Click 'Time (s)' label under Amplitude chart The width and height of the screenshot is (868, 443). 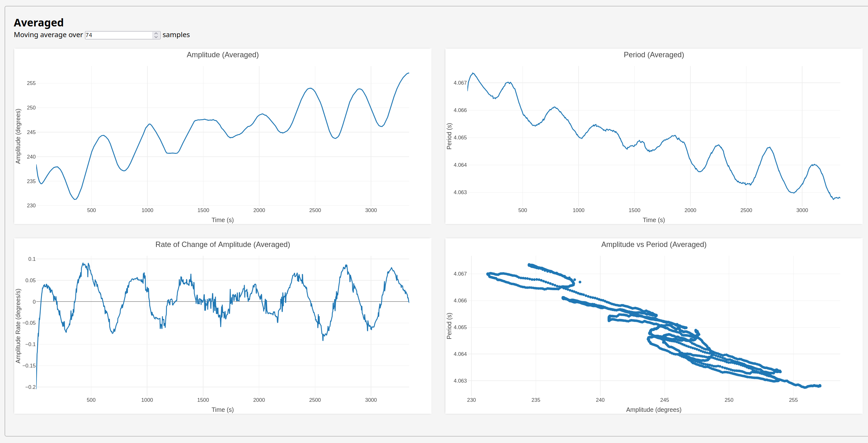coord(222,220)
